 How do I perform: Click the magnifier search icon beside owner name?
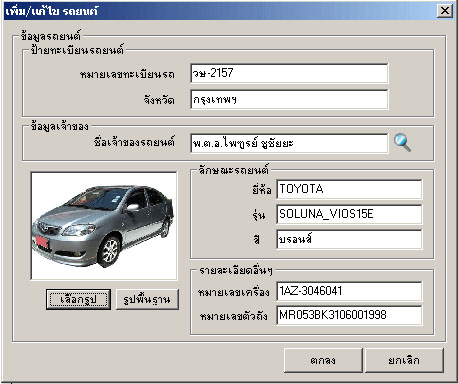click(x=402, y=143)
